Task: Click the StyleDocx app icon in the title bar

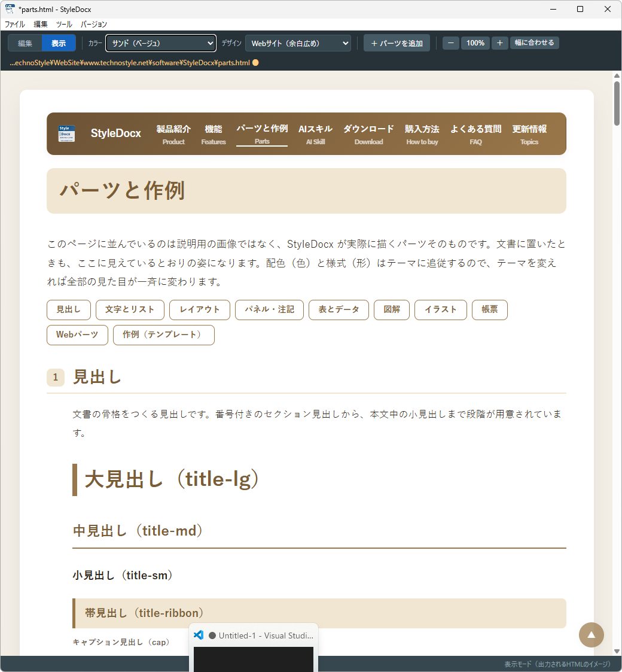Action: pyautogui.click(x=10, y=9)
